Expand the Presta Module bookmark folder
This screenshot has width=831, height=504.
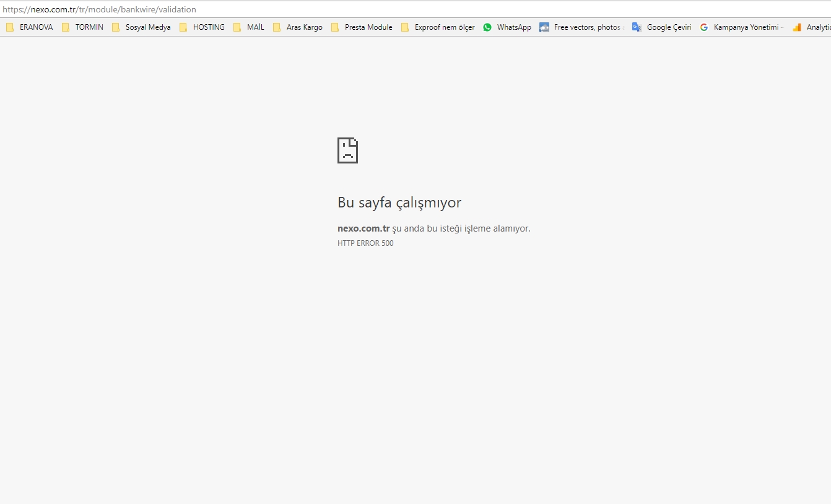(x=362, y=27)
